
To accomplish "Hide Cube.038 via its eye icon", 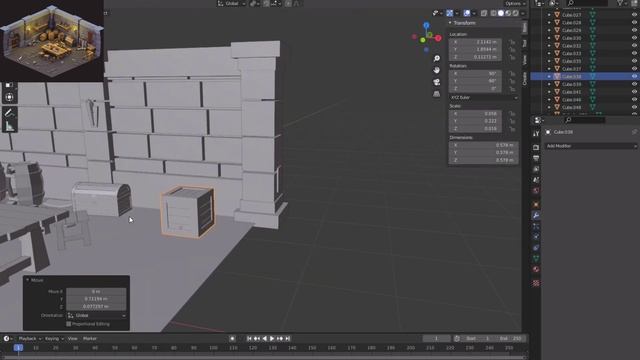I will [x=634, y=76].
